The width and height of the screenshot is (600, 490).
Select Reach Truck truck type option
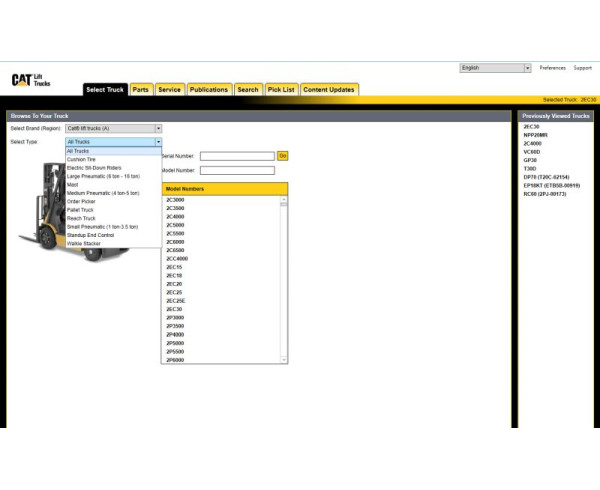[x=81, y=218]
